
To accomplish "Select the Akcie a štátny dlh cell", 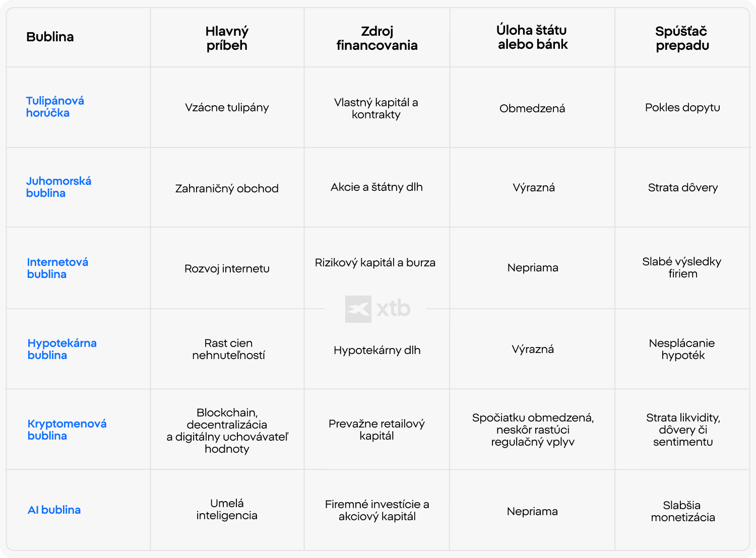I will point(376,187).
